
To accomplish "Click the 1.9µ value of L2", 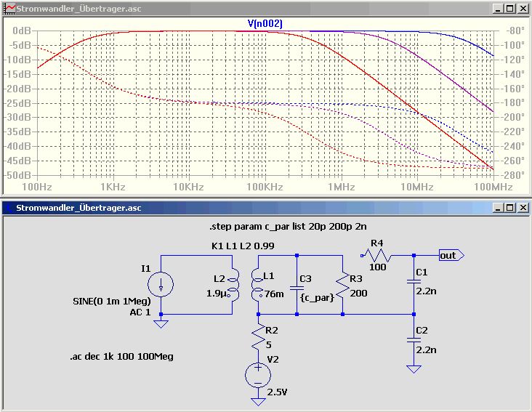I will click(x=217, y=294).
